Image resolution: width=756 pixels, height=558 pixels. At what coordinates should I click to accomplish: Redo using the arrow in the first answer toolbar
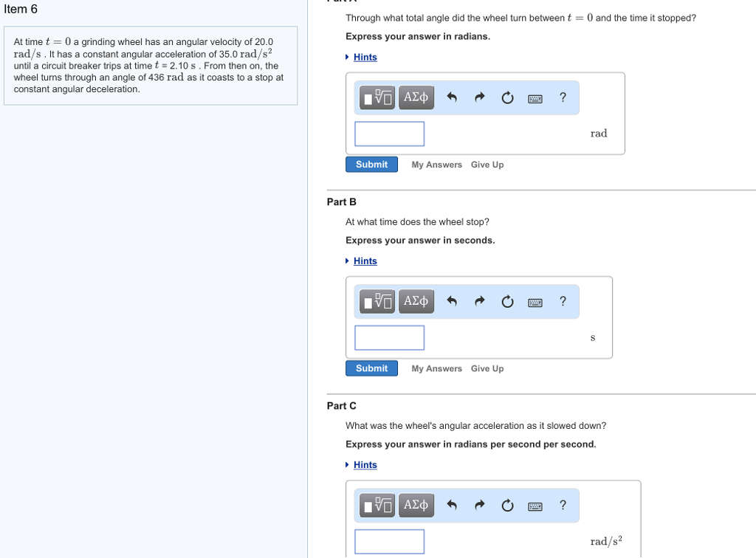tap(480, 97)
